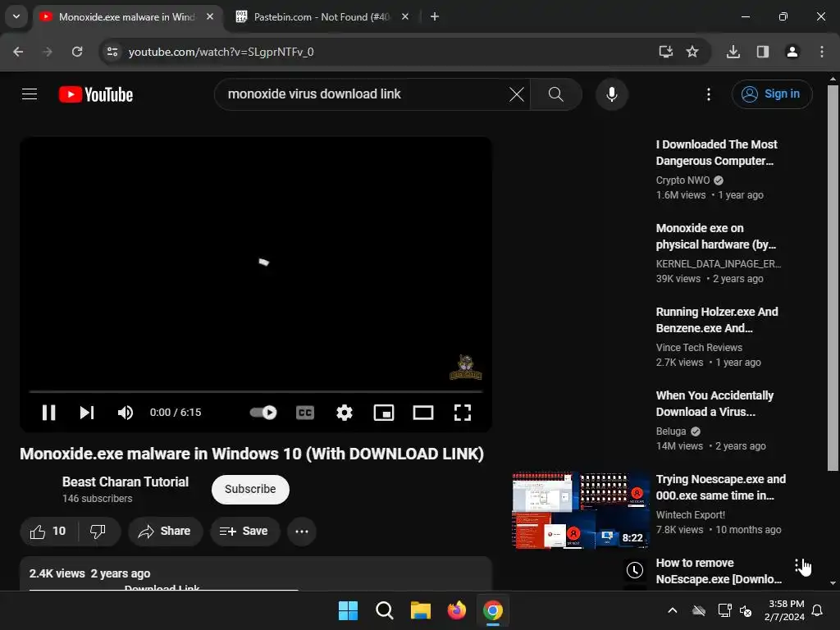
Task: Open Crypto NWO channel name
Action: point(682,180)
